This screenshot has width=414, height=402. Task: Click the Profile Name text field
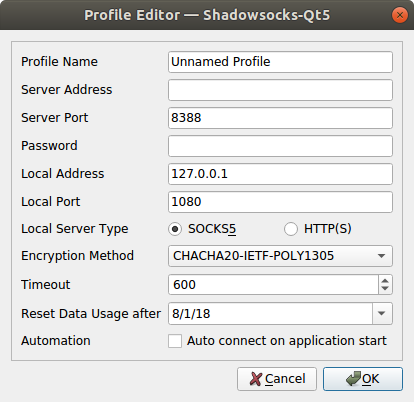point(280,62)
